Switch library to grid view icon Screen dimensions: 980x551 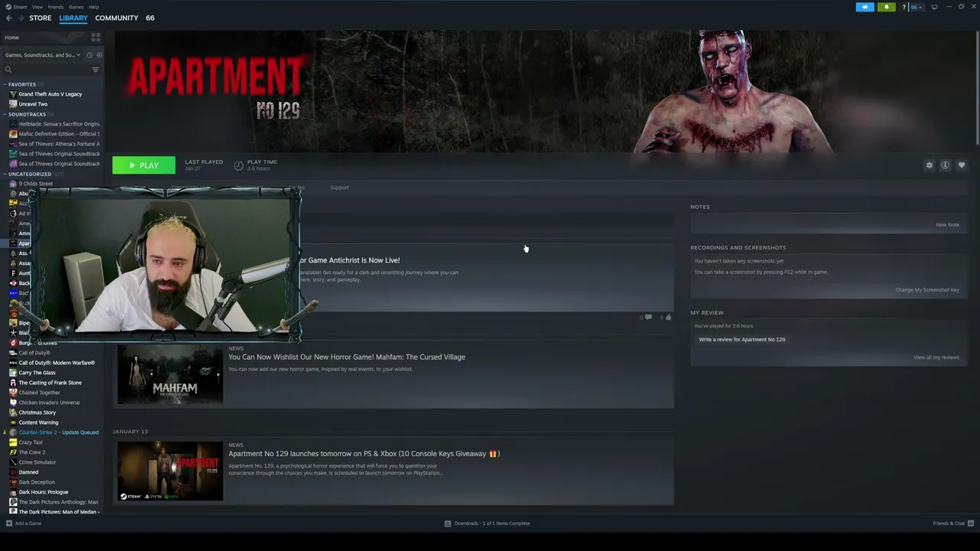(96, 37)
